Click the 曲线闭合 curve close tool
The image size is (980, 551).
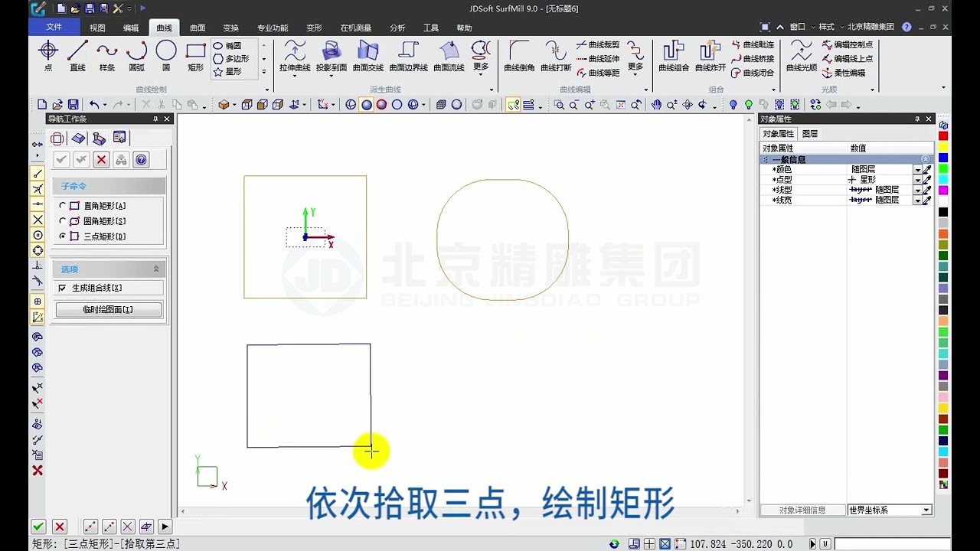tap(753, 73)
